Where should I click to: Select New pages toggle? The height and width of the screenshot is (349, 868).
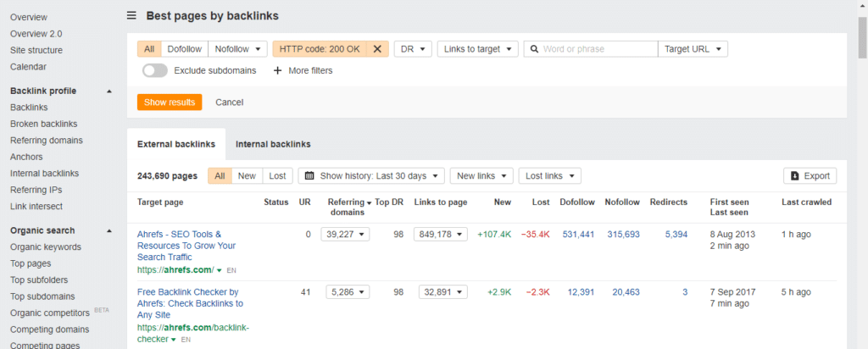coord(247,176)
